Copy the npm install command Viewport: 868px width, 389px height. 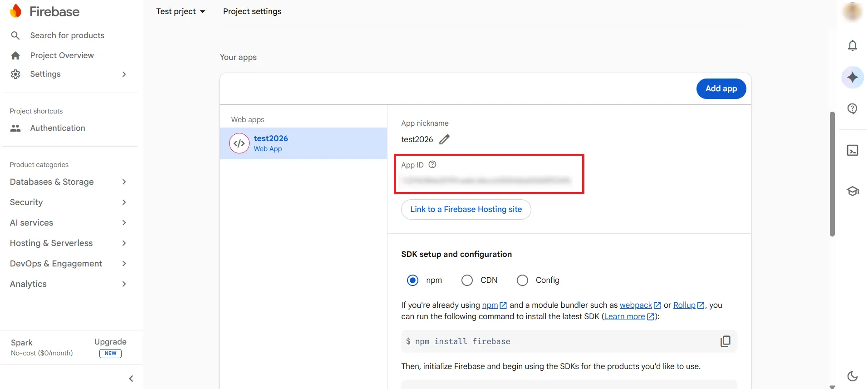click(x=725, y=341)
